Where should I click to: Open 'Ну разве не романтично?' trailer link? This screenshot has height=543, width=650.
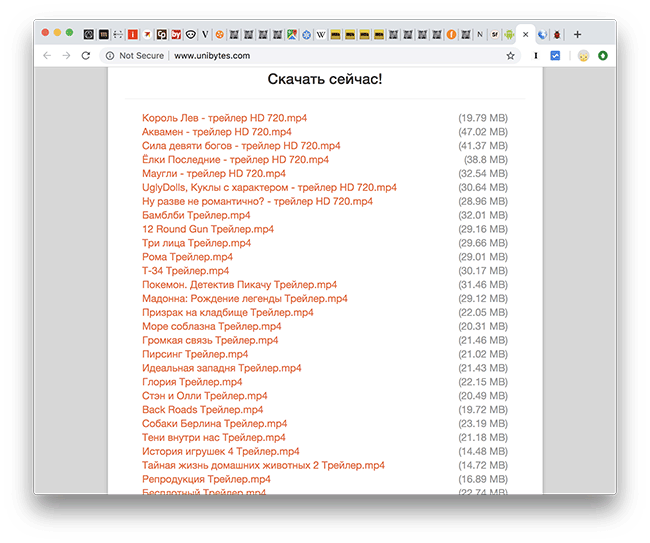tap(257, 201)
